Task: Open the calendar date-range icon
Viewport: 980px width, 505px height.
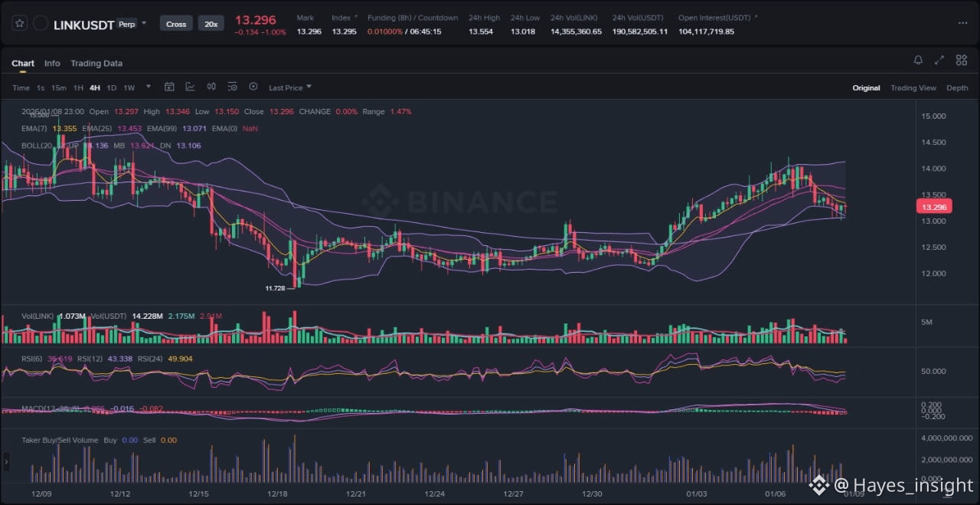Action: click(170, 87)
